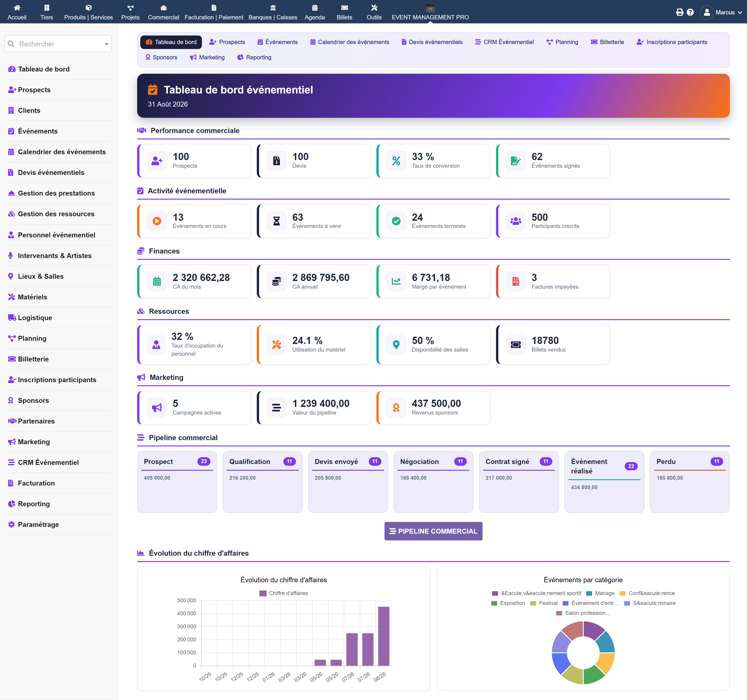Switch to Devis événementiels tab
This screenshot has height=700, width=747.
[x=432, y=42]
